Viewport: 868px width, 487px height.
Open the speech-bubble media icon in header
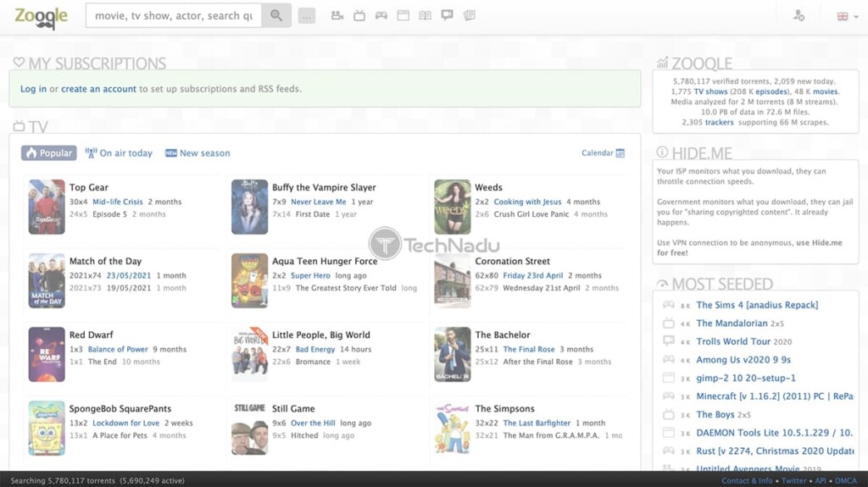(x=448, y=15)
